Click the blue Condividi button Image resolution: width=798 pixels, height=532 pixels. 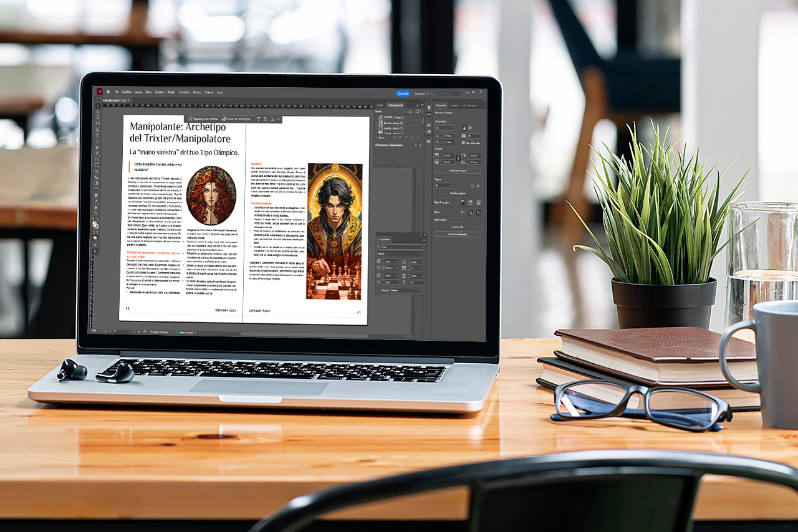pyautogui.click(x=403, y=93)
